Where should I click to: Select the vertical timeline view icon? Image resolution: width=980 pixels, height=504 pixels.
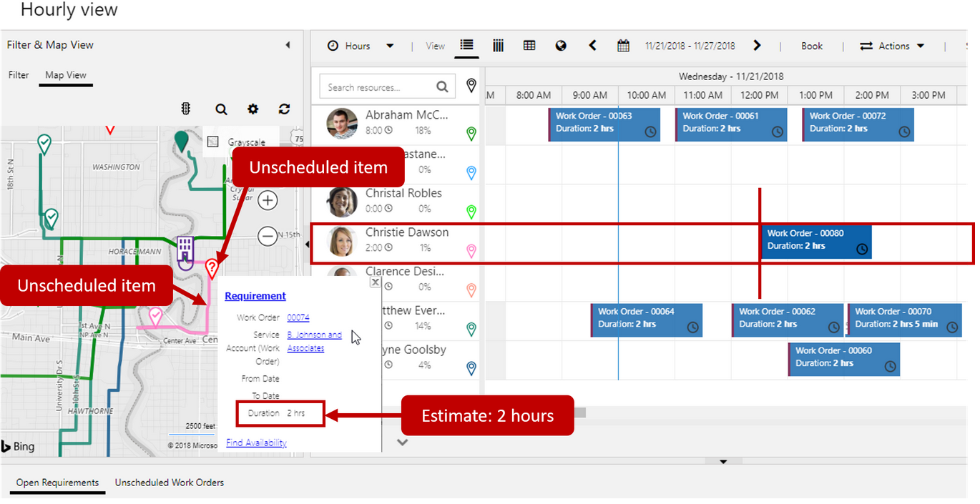coord(499,46)
